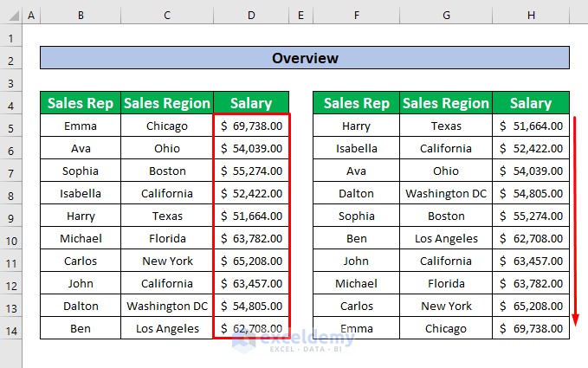Viewport: 588px width, 368px height.
Task: Select Chicago cell in column G
Action: tap(446, 328)
